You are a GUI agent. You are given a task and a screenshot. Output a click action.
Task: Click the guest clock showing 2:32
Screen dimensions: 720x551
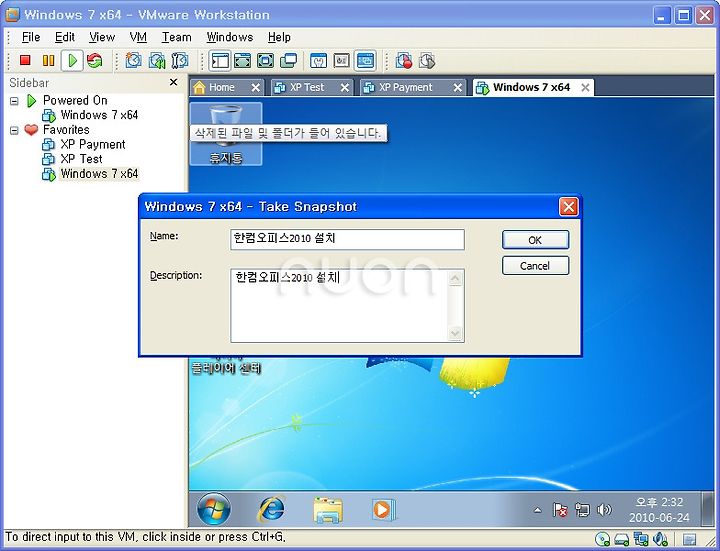coord(659,510)
